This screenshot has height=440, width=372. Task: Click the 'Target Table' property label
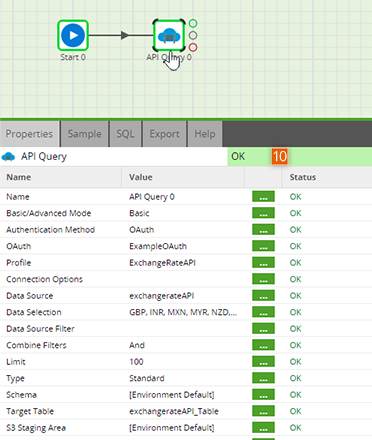pos(30,411)
